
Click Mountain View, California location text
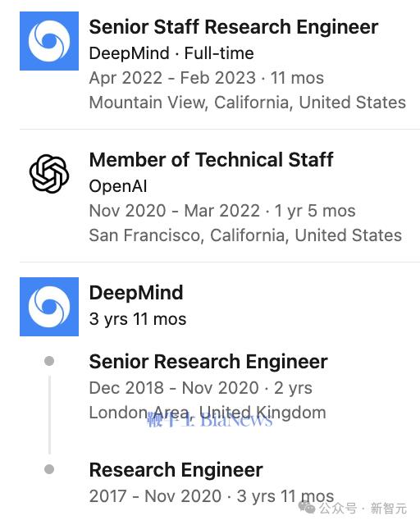point(248,102)
